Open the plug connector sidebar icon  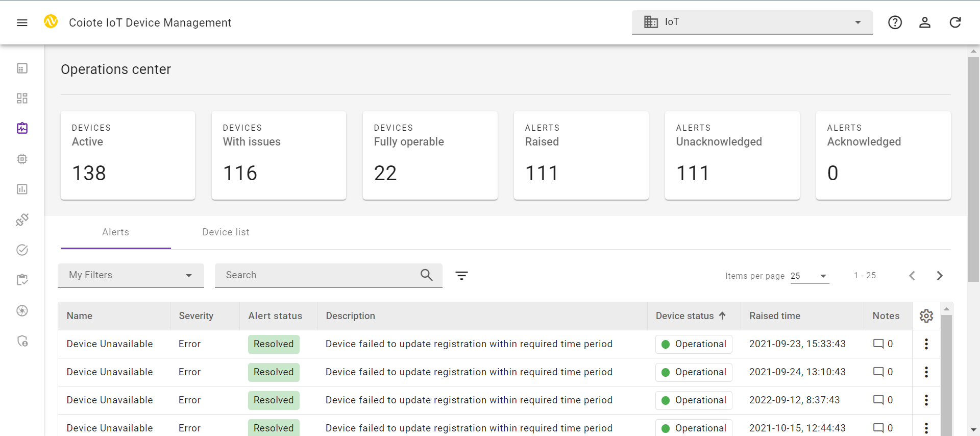point(22,220)
